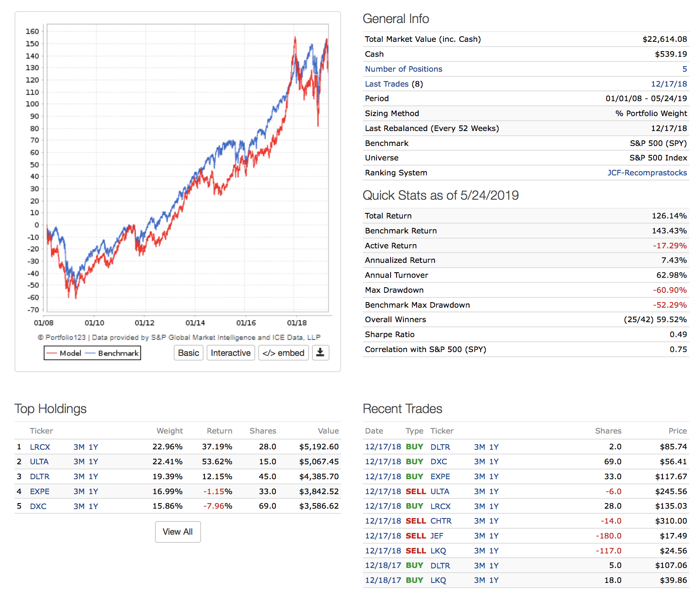
Task: Open the ULTA ticker in Top Holdings
Action: point(39,462)
